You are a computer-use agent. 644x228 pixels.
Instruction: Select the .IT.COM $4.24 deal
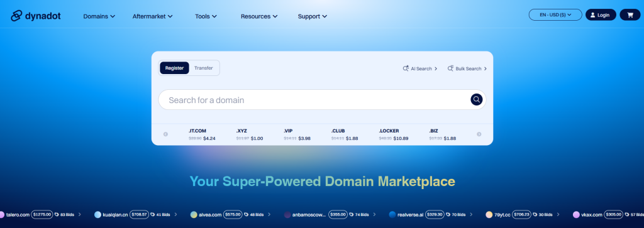202,134
